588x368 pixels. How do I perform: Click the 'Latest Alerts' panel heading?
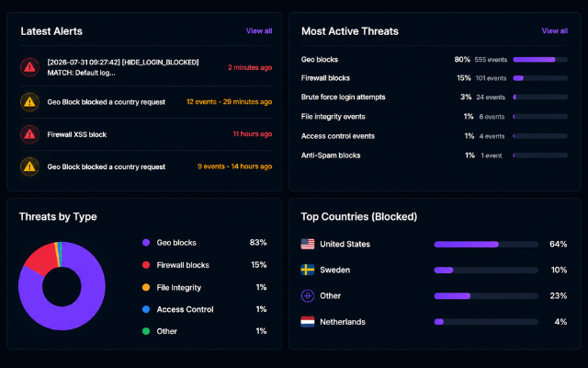(x=51, y=31)
